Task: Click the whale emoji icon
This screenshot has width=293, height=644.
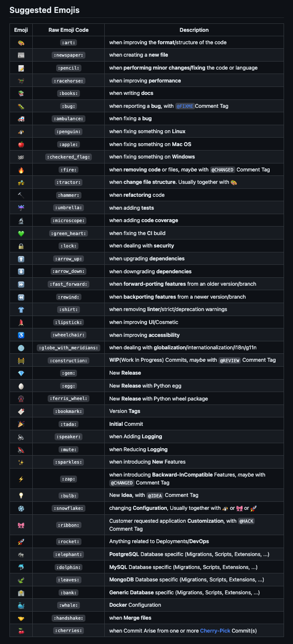Action: coord(21,605)
